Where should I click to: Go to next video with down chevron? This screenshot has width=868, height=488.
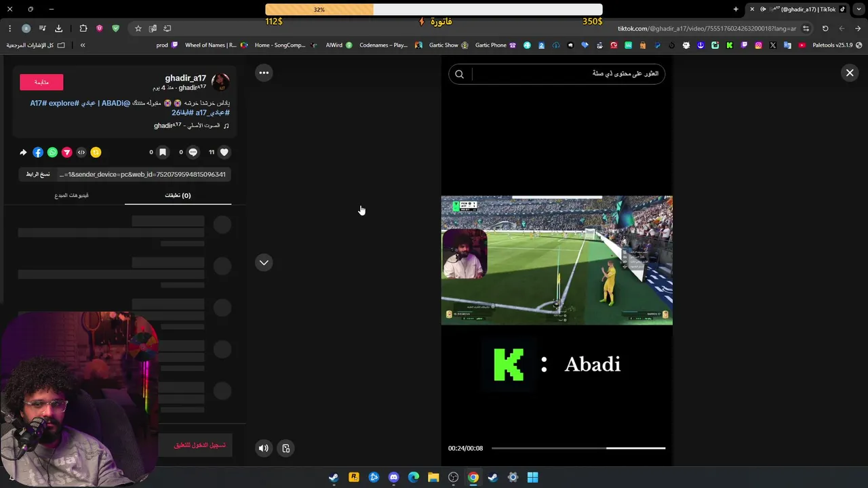click(x=264, y=262)
